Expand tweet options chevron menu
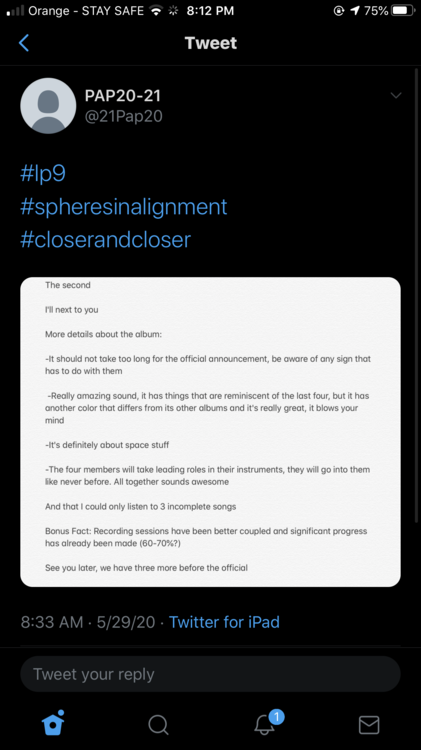The image size is (421, 750). [396, 96]
